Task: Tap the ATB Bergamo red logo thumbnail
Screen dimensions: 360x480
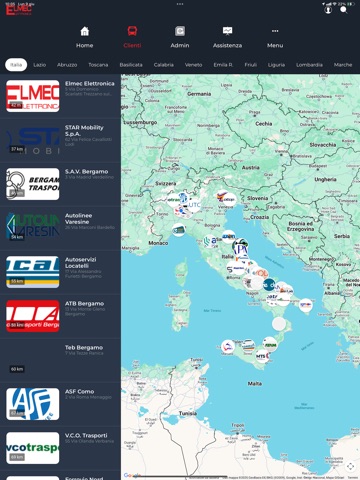Action: (x=33, y=316)
